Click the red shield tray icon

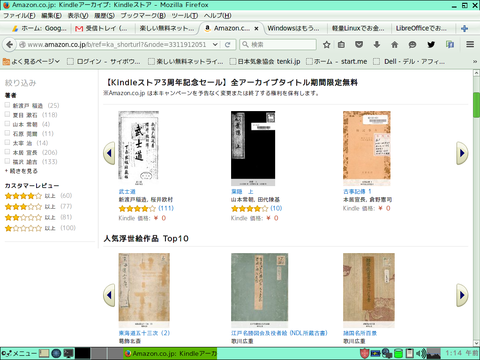pyautogui.click(x=365, y=353)
